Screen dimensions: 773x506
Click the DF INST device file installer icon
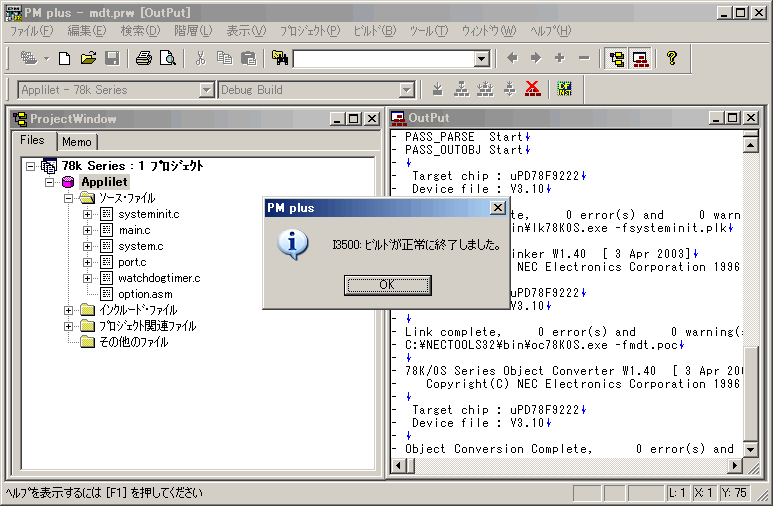[x=564, y=89]
